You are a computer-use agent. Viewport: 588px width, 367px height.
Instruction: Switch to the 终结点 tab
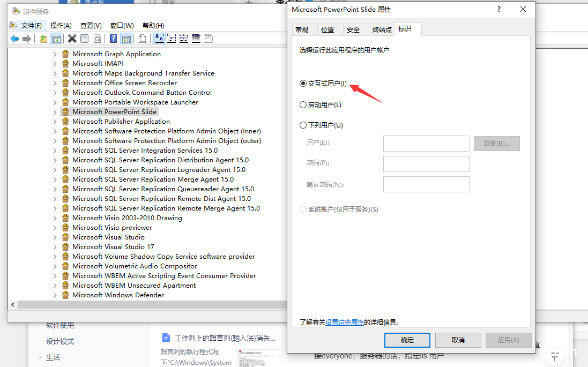pyautogui.click(x=382, y=29)
